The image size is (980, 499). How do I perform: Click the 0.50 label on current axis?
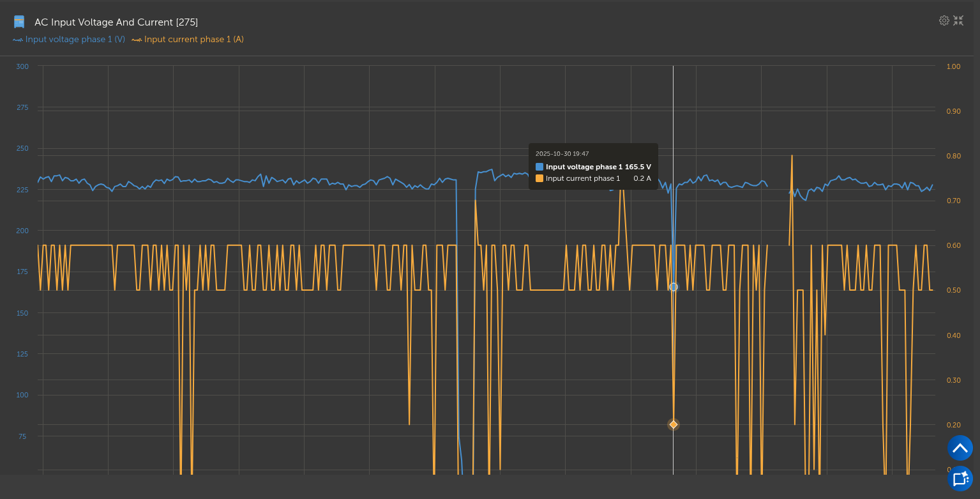coord(953,291)
